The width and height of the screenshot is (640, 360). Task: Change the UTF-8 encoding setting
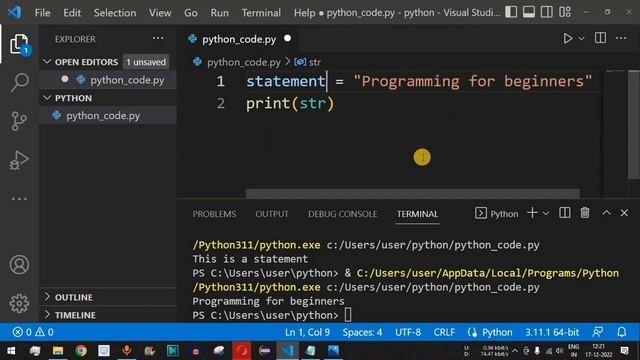tap(408, 332)
